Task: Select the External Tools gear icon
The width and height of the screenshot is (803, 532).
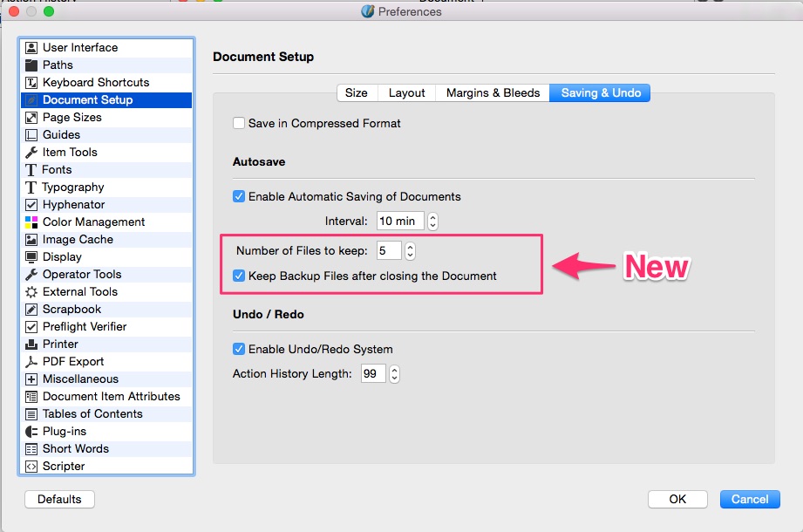Action: 31,292
